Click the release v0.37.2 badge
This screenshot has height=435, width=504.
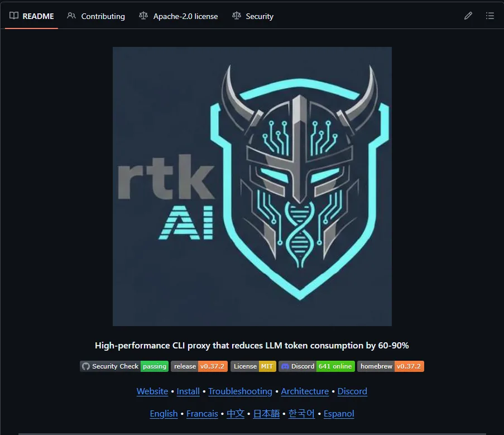tap(199, 366)
